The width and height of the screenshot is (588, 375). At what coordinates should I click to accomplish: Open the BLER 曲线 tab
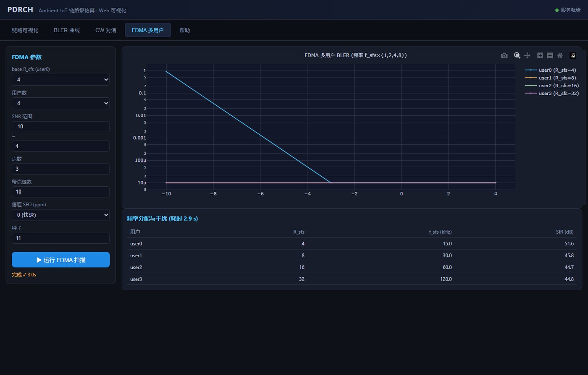pos(67,30)
